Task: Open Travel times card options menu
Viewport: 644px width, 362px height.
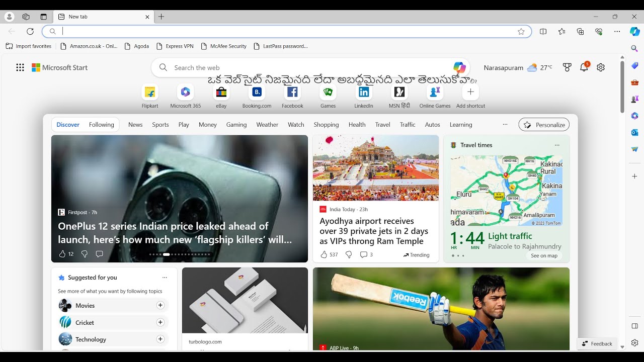Action: coord(557,145)
